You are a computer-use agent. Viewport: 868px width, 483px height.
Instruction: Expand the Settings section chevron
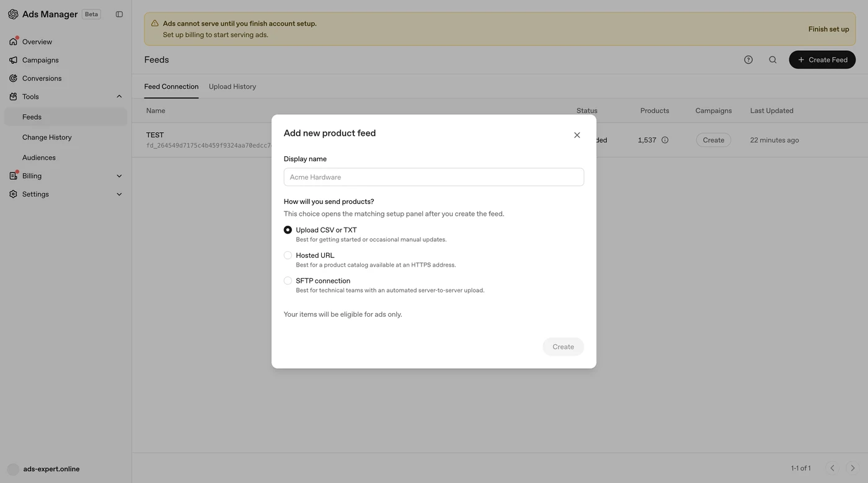point(119,194)
